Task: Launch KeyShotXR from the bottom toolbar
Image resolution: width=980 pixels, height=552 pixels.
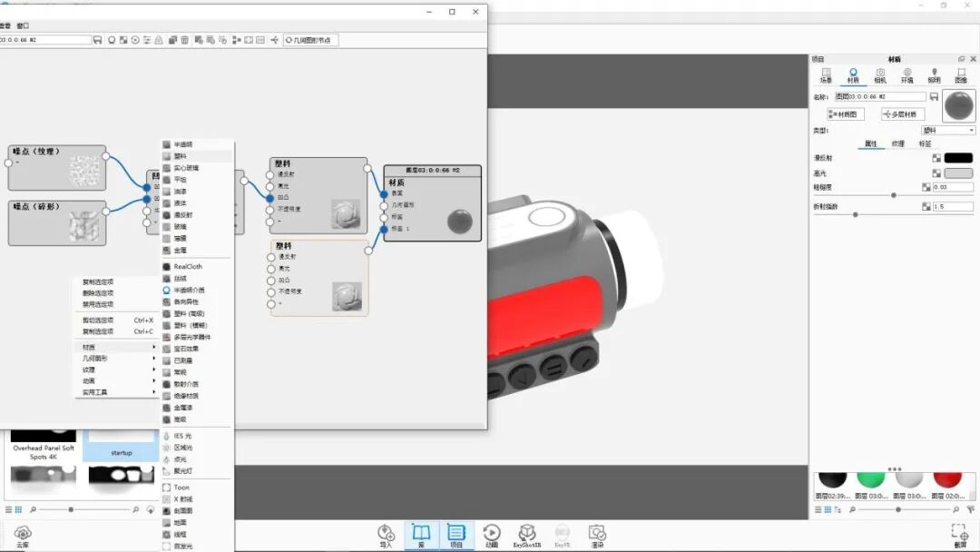Action: pos(527,535)
